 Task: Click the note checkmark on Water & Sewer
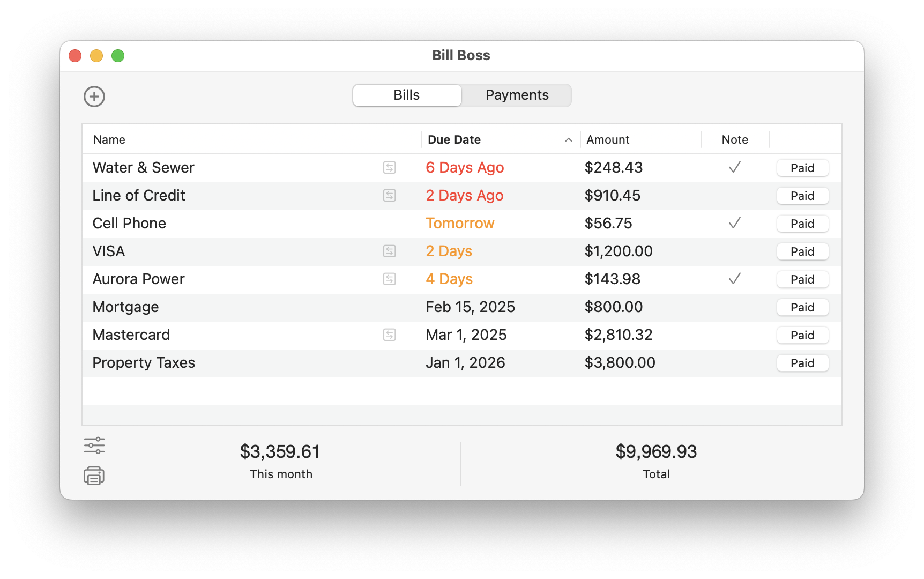735,168
